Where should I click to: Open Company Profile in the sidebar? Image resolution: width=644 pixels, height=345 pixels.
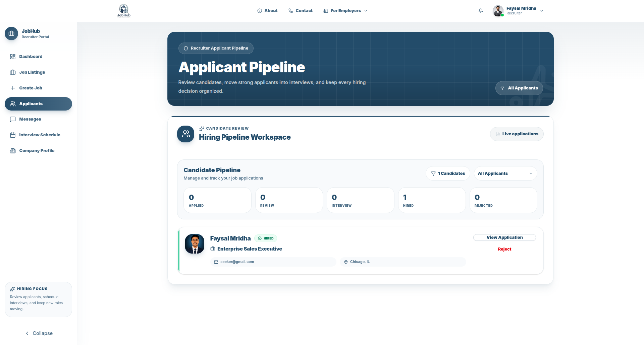click(38, 151)
